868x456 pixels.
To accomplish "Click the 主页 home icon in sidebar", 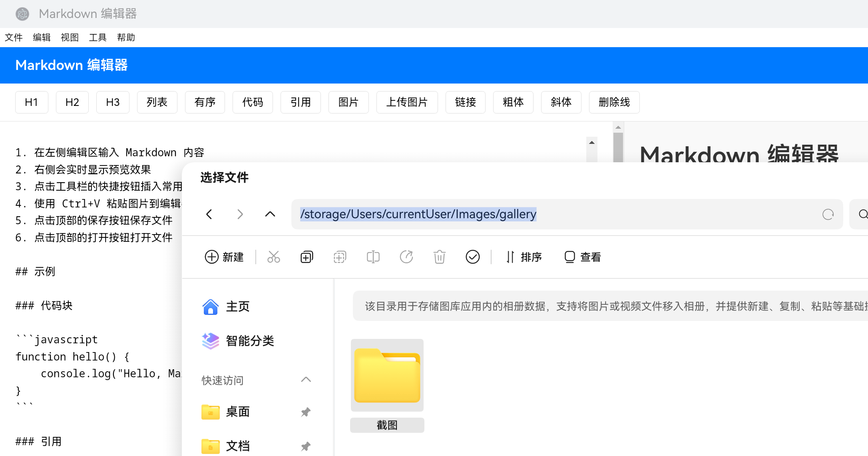I will [x=211, y=307].
